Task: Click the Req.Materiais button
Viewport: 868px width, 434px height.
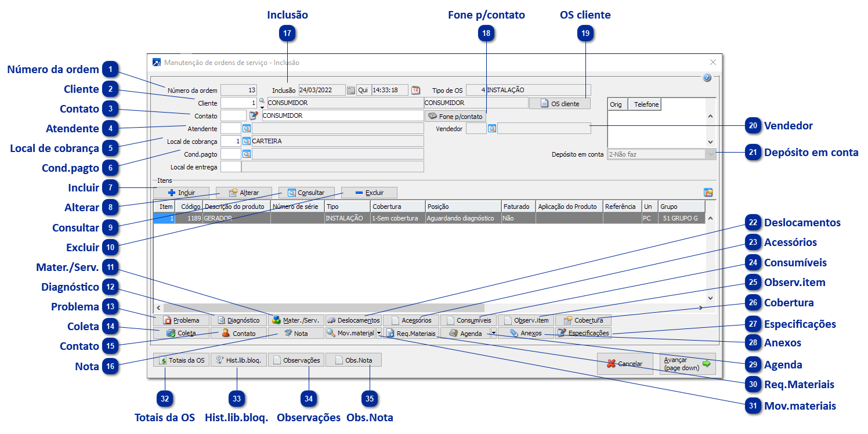Action: [x=411, y=334]
